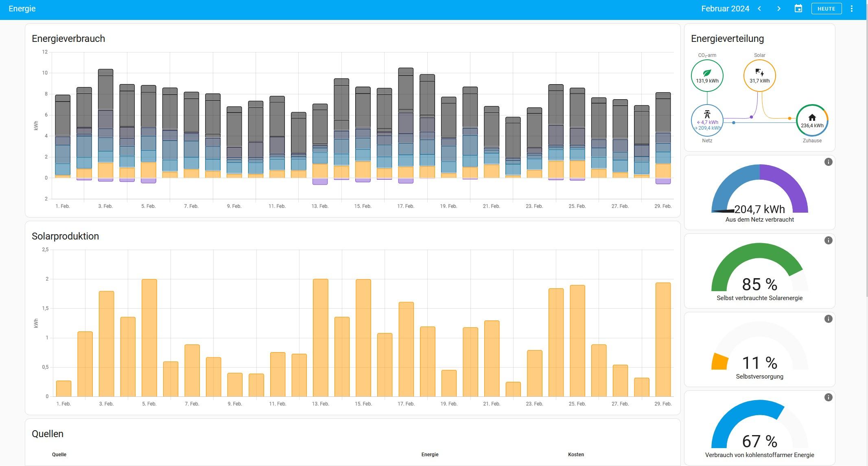Show info for Selbst verbrauchte Solarenergie gauge
The height and width of the screenshot is (466, 868).
[x=828, y=240]
